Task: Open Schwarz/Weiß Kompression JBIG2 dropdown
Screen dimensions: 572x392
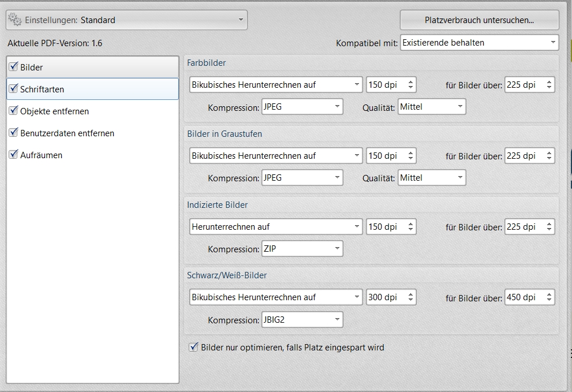Action: [x=302, y=320]
